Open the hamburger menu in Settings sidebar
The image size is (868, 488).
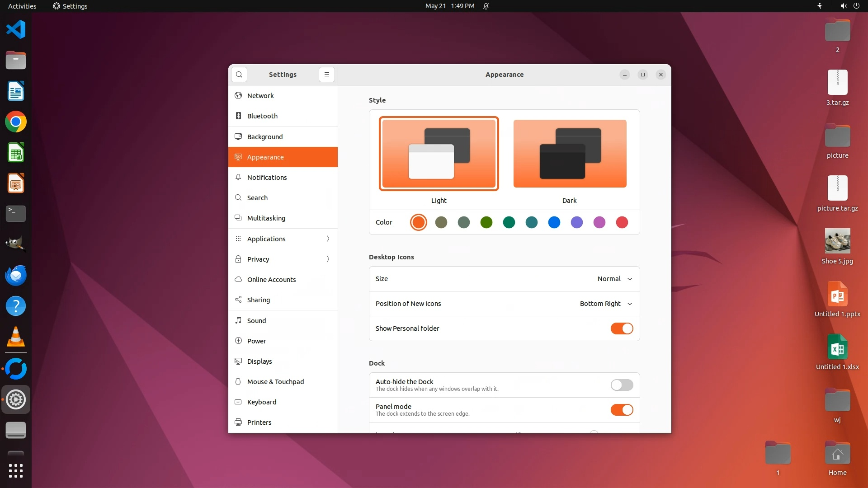[x=327, y=75]
